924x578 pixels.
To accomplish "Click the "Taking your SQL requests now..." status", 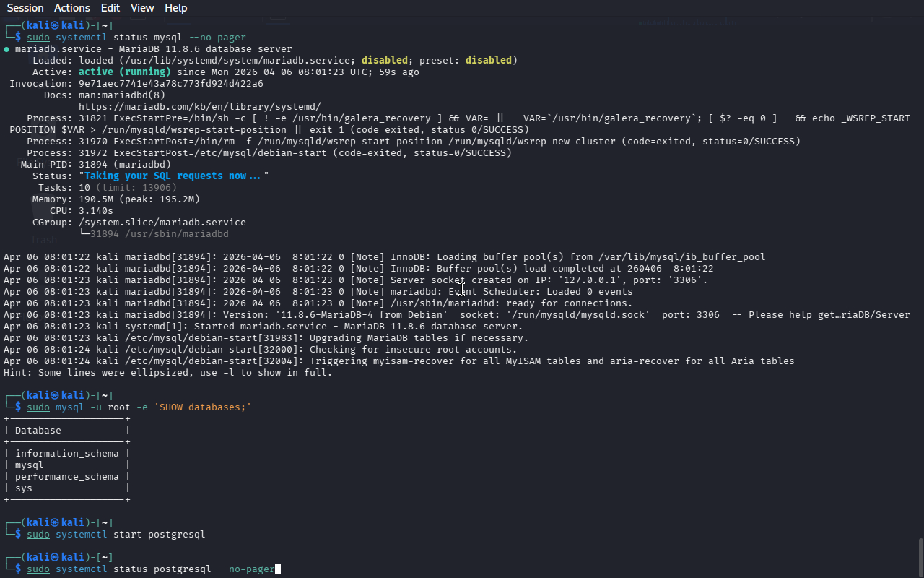I will click(173, 176).
